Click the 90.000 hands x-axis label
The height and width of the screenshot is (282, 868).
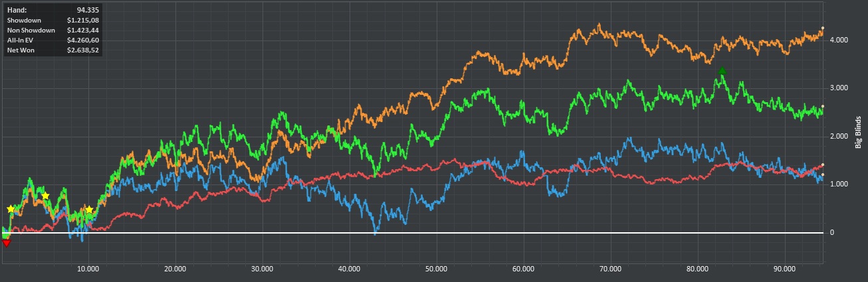785,269
